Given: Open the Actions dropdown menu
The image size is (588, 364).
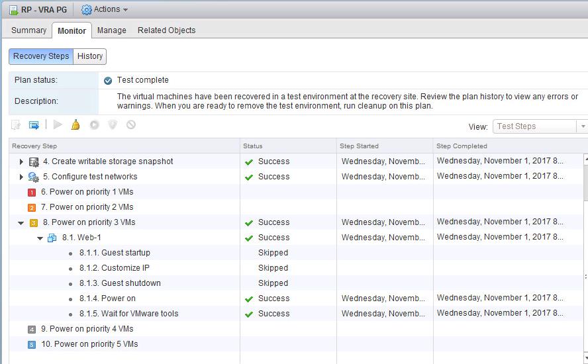Looking at the screenshot, I should (105, 9).
